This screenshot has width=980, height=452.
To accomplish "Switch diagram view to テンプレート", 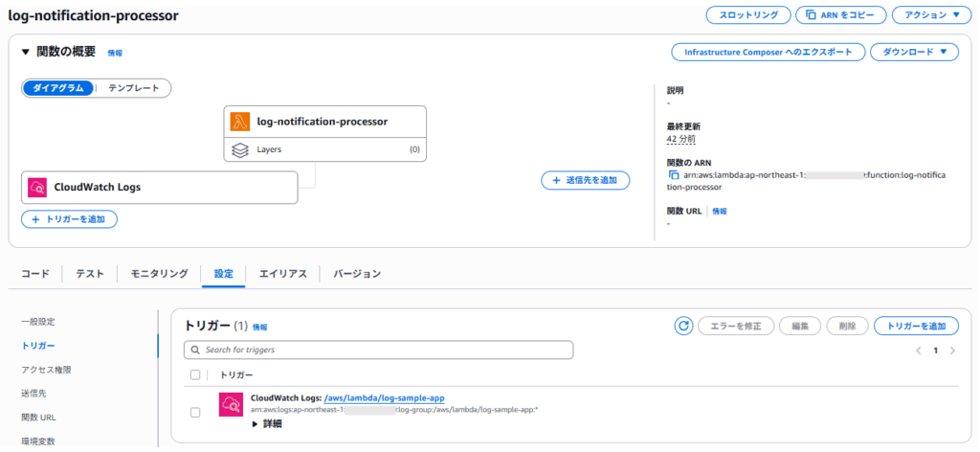I will 134,88.
